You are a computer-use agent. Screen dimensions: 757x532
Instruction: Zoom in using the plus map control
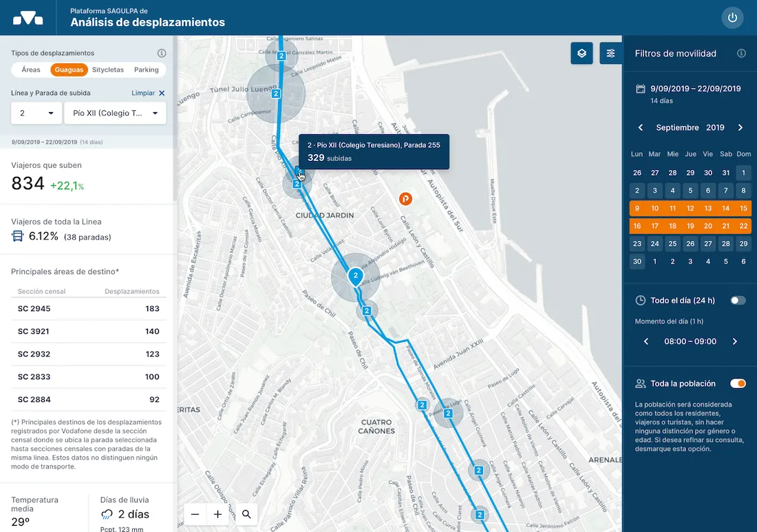218,514
